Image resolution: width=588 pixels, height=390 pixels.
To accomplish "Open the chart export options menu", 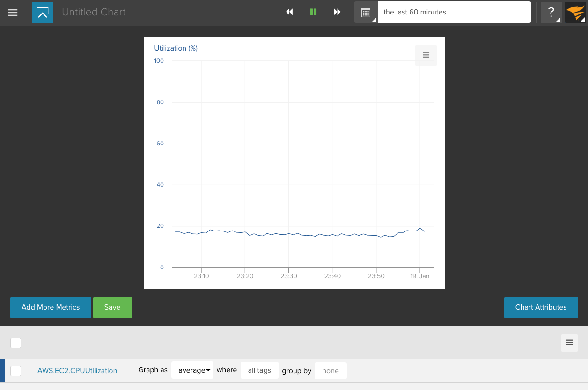I will coord(426,55).
